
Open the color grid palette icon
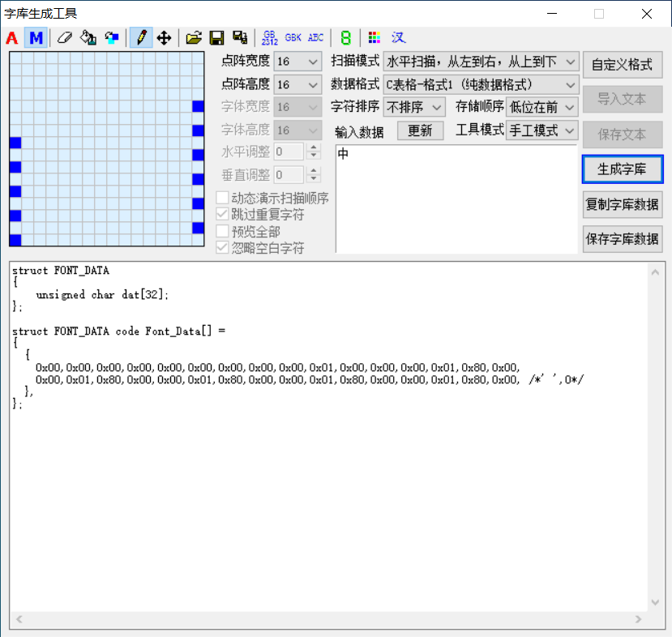375,38
